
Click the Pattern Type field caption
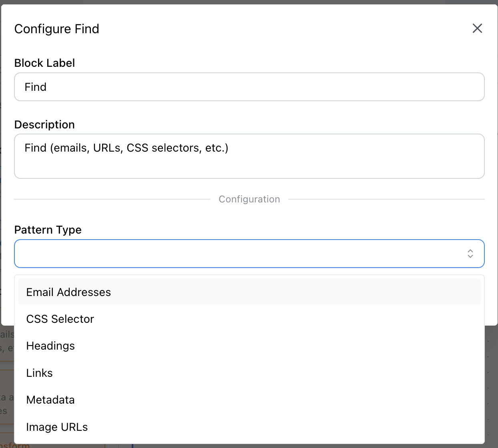48,230
